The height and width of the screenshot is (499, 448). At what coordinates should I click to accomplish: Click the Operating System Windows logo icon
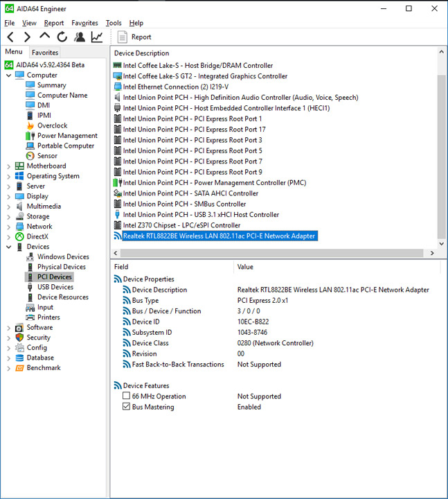19,176
